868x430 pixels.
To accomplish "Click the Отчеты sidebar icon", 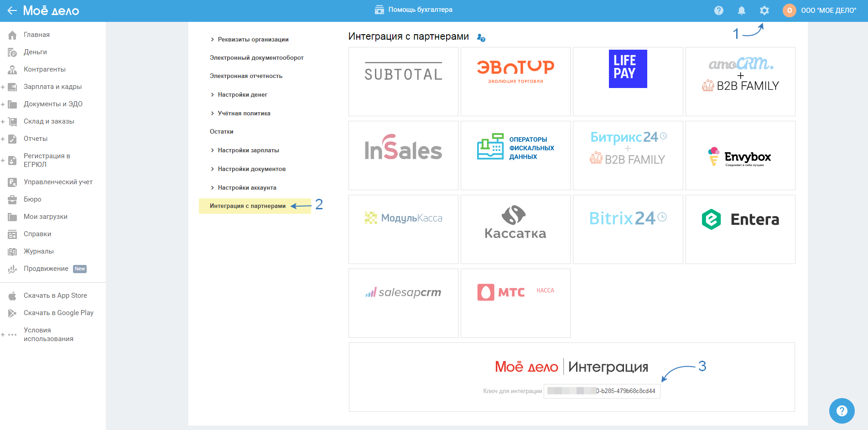I will (12, 139).
